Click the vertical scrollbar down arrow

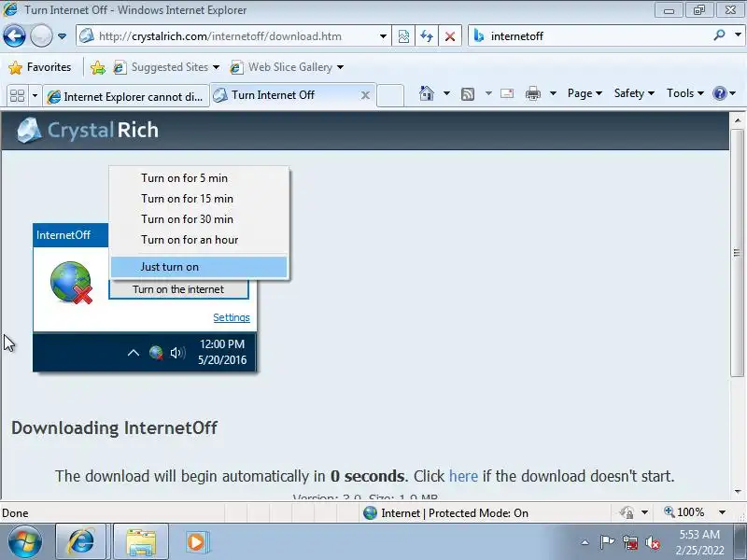(x=738, y=492)
